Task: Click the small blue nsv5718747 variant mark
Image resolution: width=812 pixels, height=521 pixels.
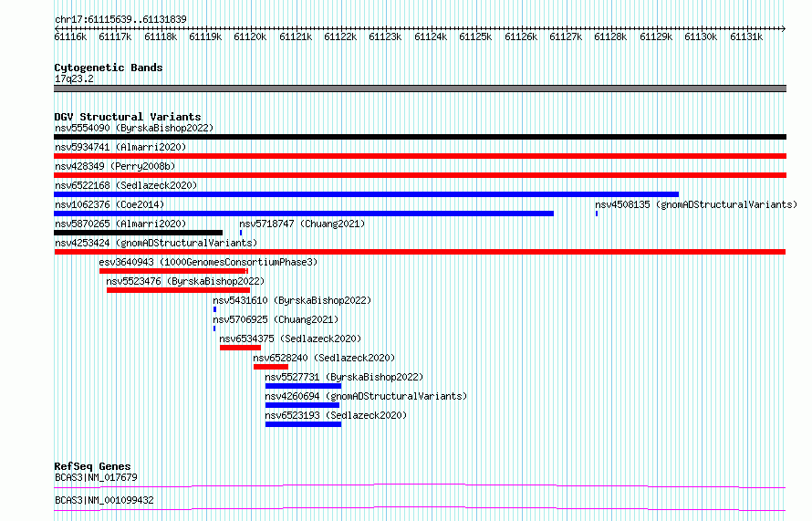Action: [241, 233]
